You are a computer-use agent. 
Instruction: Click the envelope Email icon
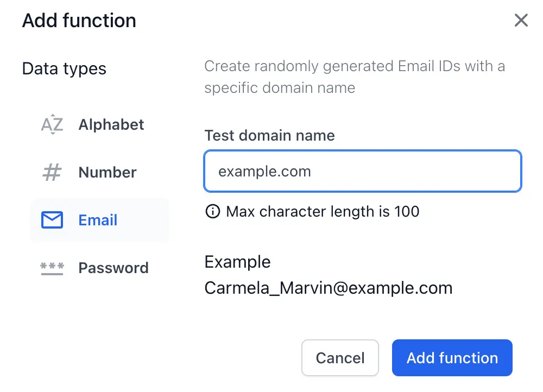point(52,220)
